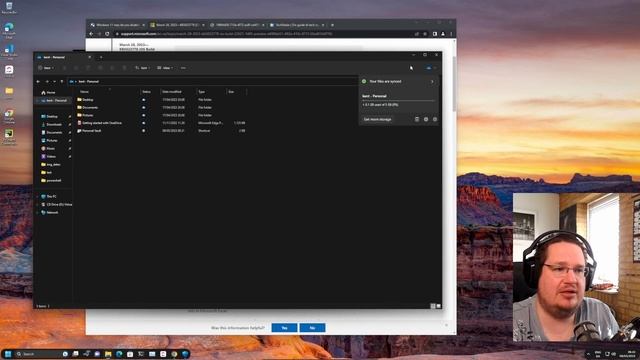
Task: Click the OneDrive cloud status icon in toolbar
Action: click(430, 68)
